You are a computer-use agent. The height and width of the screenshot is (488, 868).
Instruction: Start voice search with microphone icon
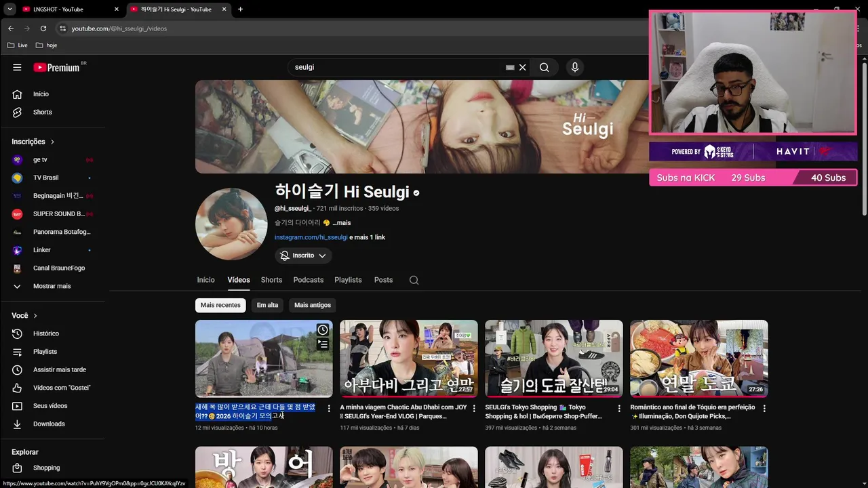[575, 67]
